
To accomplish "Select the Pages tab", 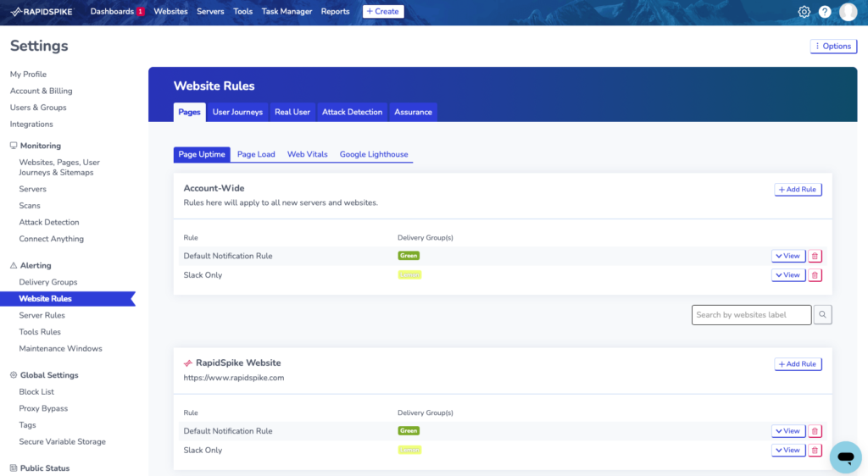I will [x=189, y=112].
